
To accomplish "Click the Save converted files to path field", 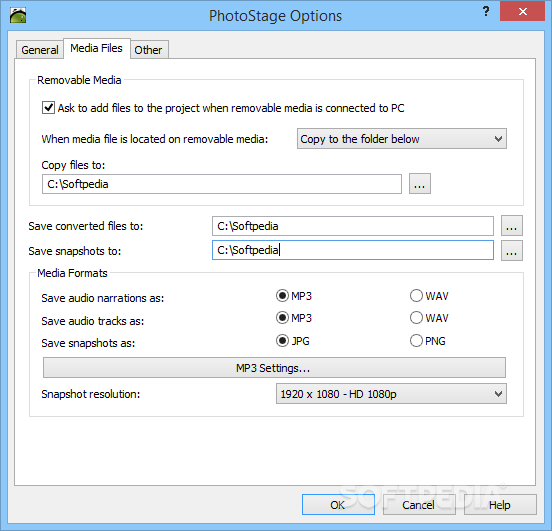I will point(353,226).
